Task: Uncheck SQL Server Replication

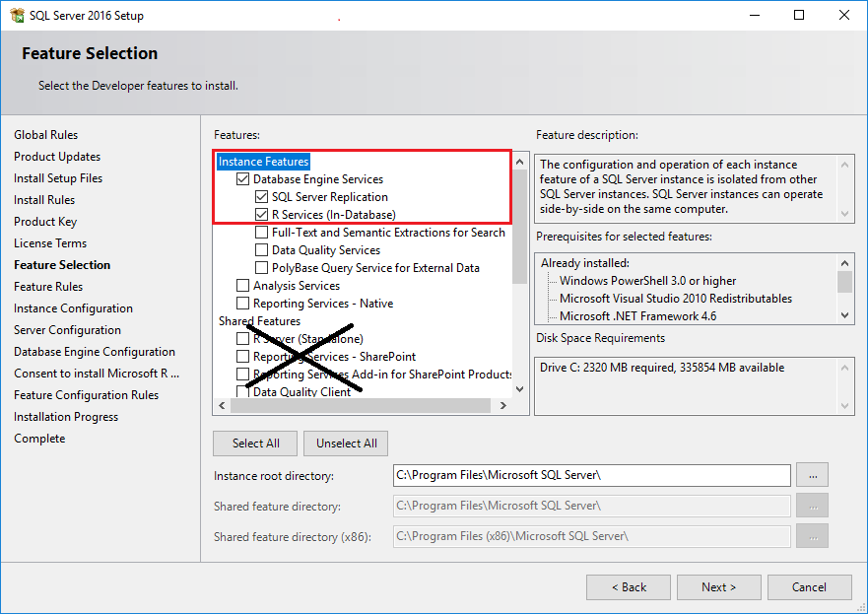Action: (261, 196)
